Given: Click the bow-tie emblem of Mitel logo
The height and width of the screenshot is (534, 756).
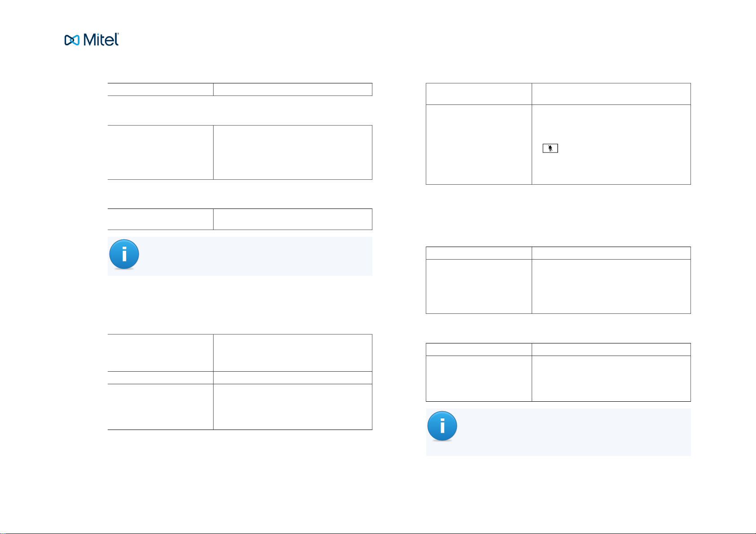Looking at the screenshot, I should click(x=72, y=40).
